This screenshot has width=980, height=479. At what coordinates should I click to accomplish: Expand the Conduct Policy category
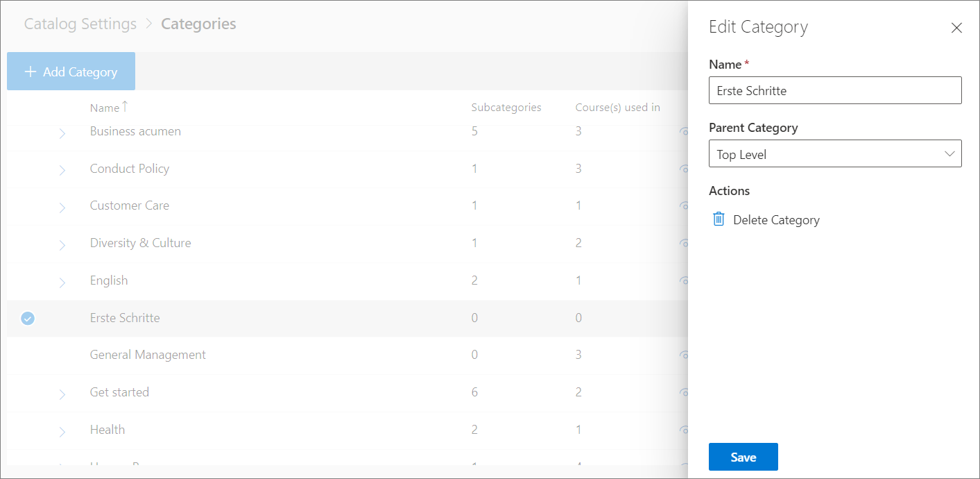pos(62,170)
